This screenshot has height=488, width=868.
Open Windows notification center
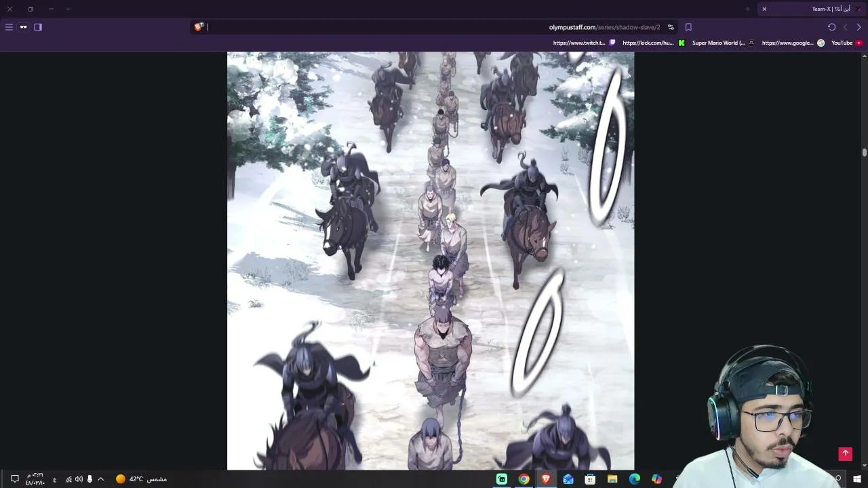pyautogui.click(x=14, y=479)
